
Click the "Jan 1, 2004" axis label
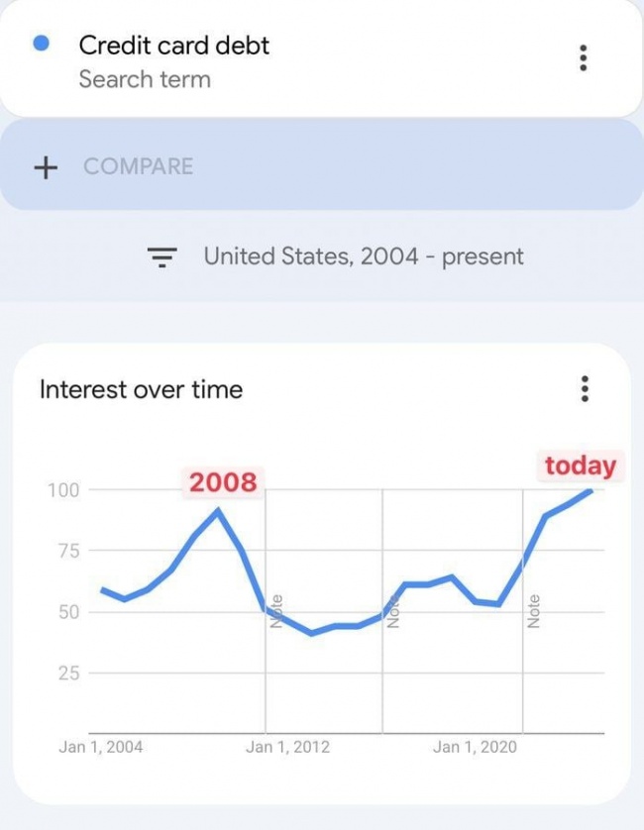(x=100, y=747)
